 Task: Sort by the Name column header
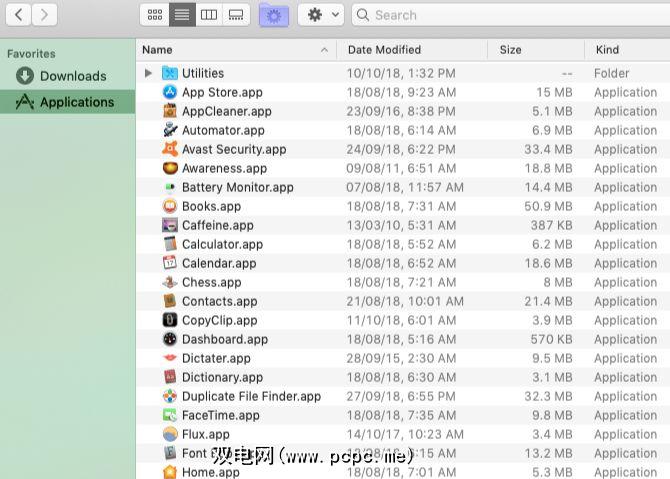click(x=236, y=50)
